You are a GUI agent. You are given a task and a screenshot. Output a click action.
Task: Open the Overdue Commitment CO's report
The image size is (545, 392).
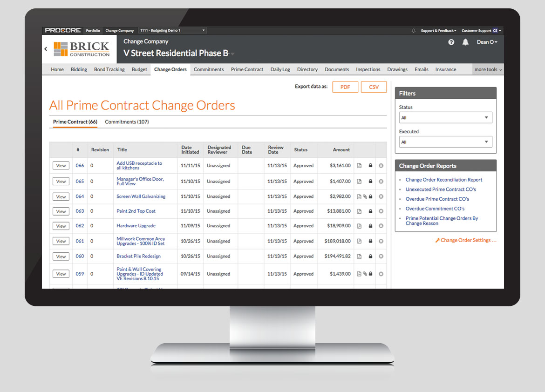tap(435, 209)
